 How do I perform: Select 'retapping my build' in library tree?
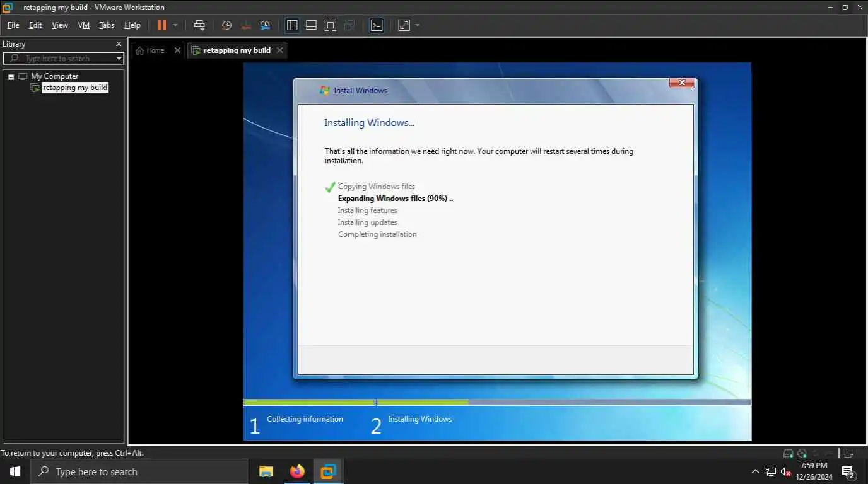coord(74,88)
